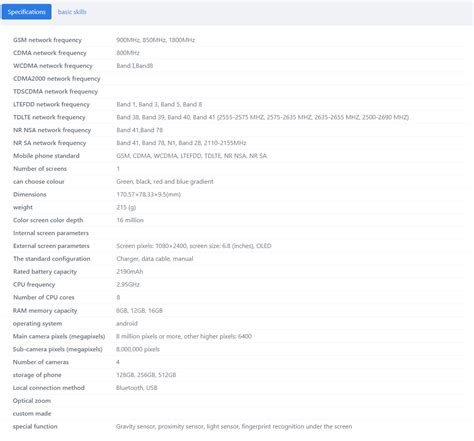Select the WCDMA network frequency row label
474x441 pixels.
click(53, 66)
